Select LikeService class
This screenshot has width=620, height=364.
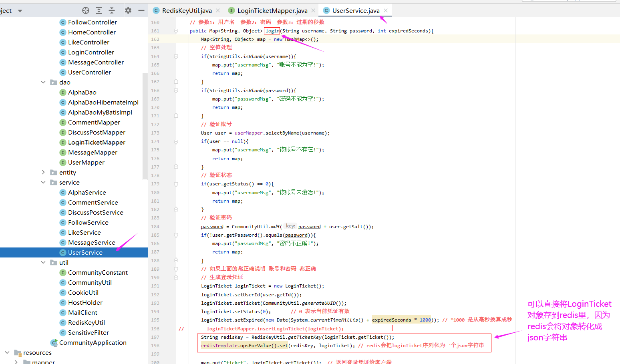pyautogui.click(x=85, y=232)
